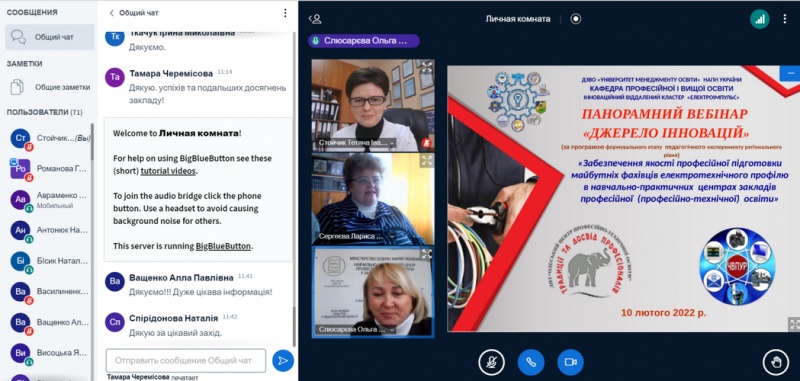The image size is (800, 381).
Task: Open Общие заметки shared notes
Action: pos(49,87)
